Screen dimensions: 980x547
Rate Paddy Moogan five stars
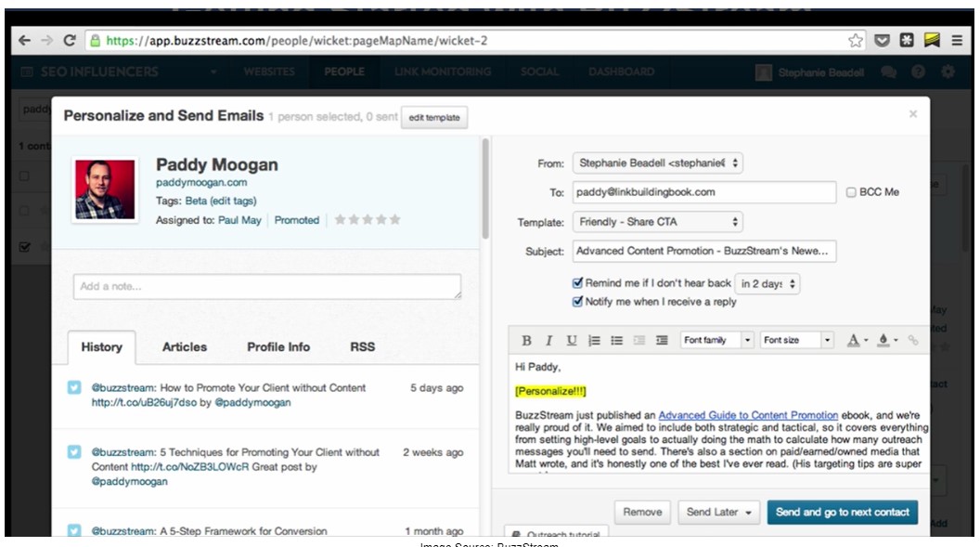point(395,219)
